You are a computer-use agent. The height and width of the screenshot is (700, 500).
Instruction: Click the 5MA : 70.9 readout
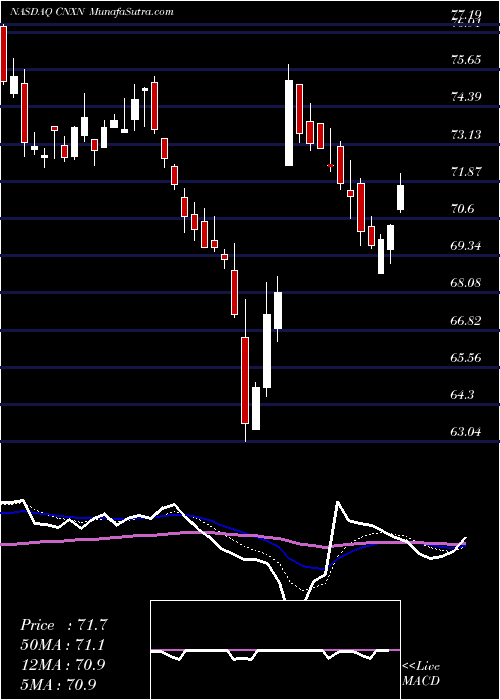58,684
